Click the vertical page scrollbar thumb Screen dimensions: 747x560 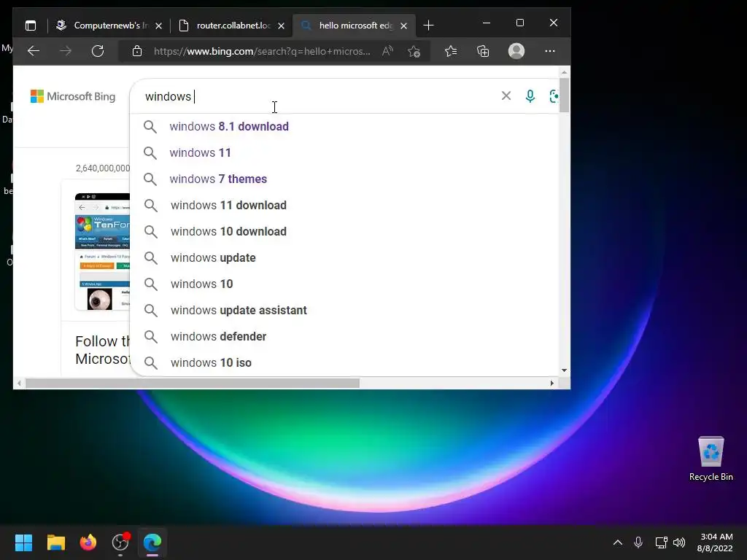[564, 96]
